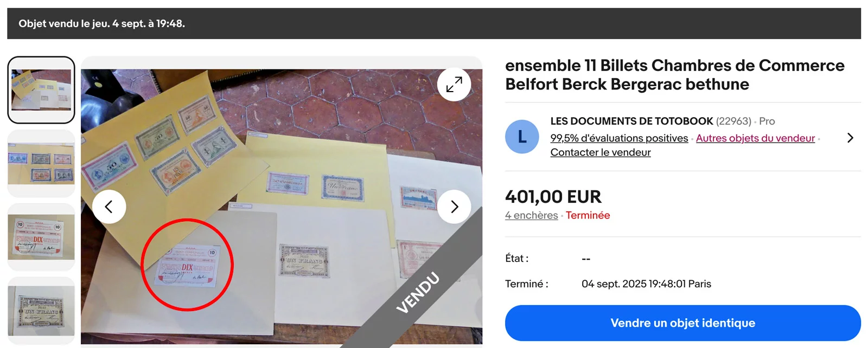The height and width of the screenshot is (348, 868).
Task: Click Vendre un objet identique button
Action: pyautogui.click(x=683, y=323)
